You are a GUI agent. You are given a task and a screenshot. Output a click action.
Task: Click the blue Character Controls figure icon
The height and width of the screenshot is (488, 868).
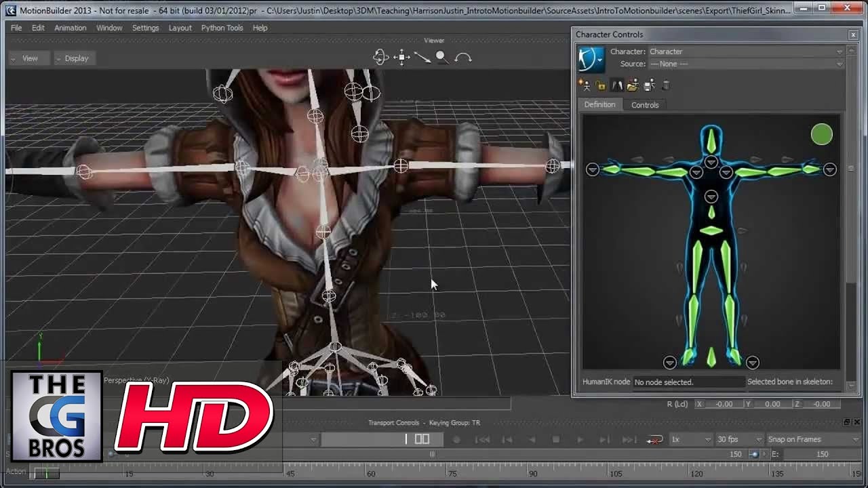[591, 59]
